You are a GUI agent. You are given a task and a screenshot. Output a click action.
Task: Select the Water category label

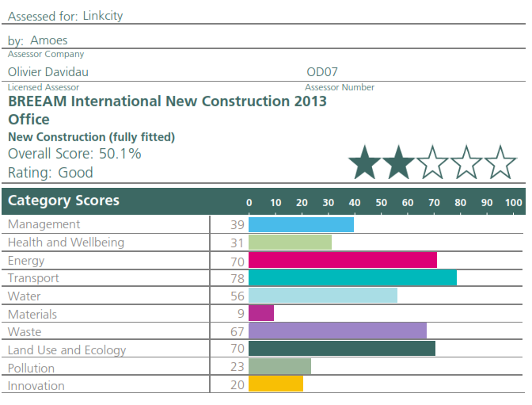pyautogui.click(x=24, y=296)
